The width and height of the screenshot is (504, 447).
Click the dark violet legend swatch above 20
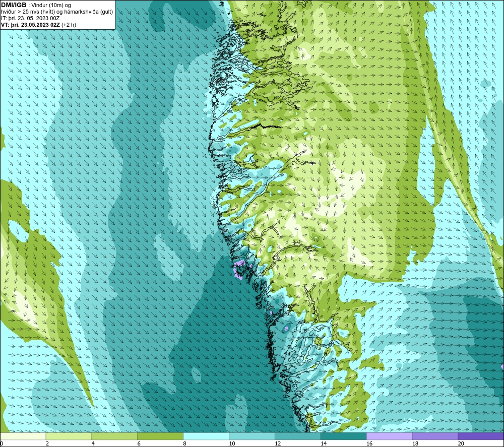481,436
